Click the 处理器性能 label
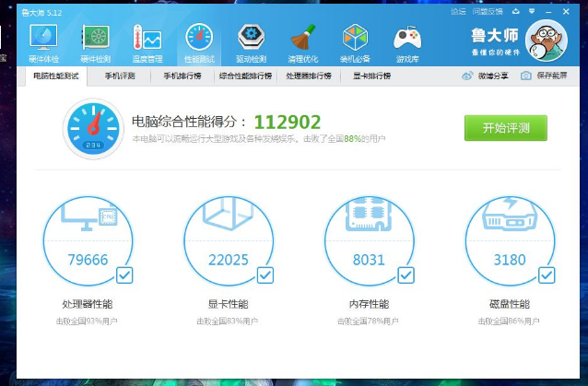The image size is (588, 386). coord(88,304)
